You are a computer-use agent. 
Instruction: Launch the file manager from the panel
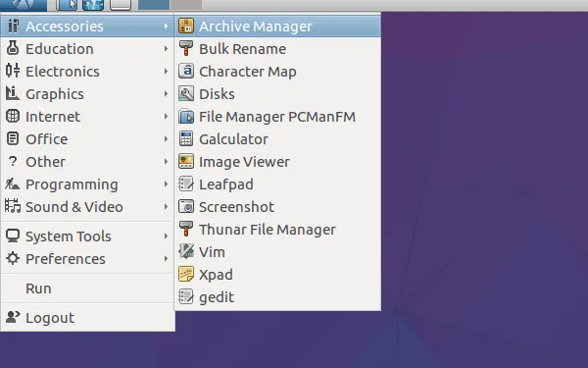click(67, 5)
